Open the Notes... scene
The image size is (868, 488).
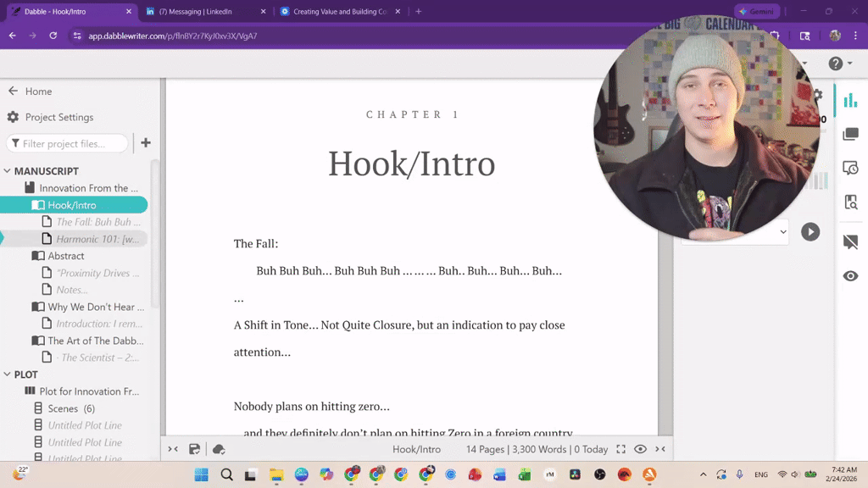65,290
